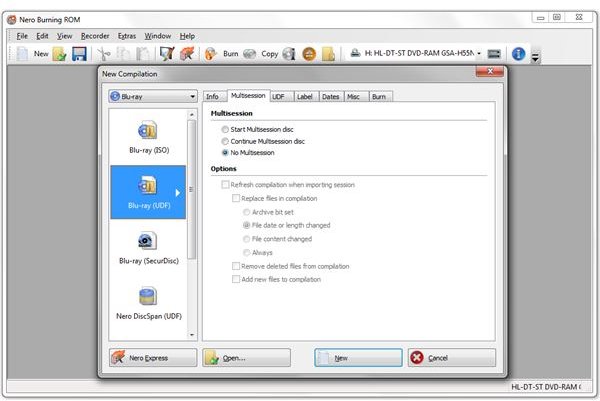This screenshot has height=401, width=600.
Task: Click the white arrow on Blu-ray (UDF) item
Action: point(178,192)
